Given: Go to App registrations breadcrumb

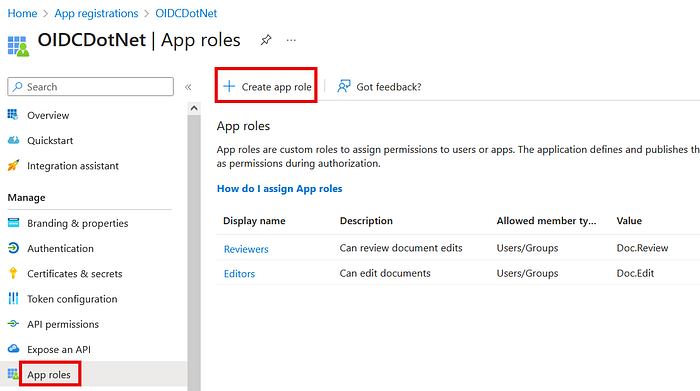Looking at the screenshot, I should 96,13.
